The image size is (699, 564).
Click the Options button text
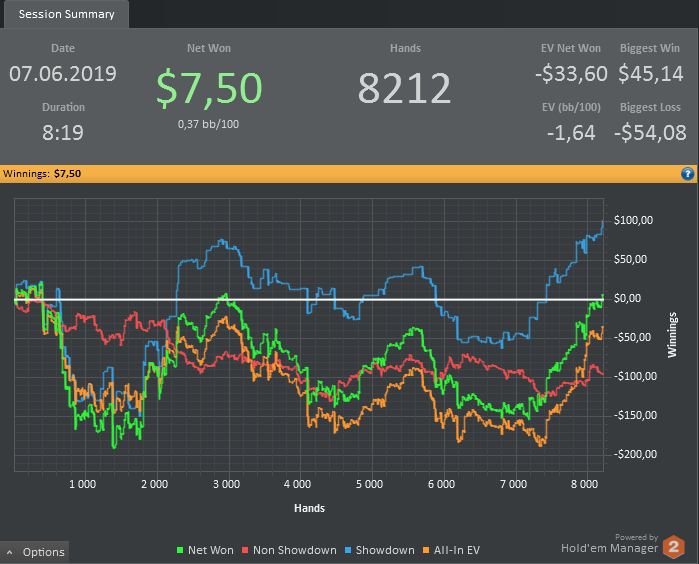click(x=44, y=552)
